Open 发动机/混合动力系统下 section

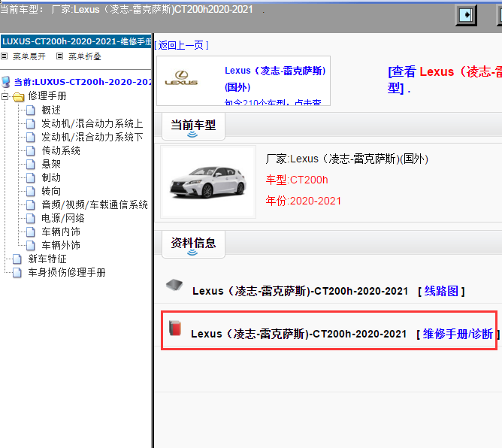[x=92, y=137]
